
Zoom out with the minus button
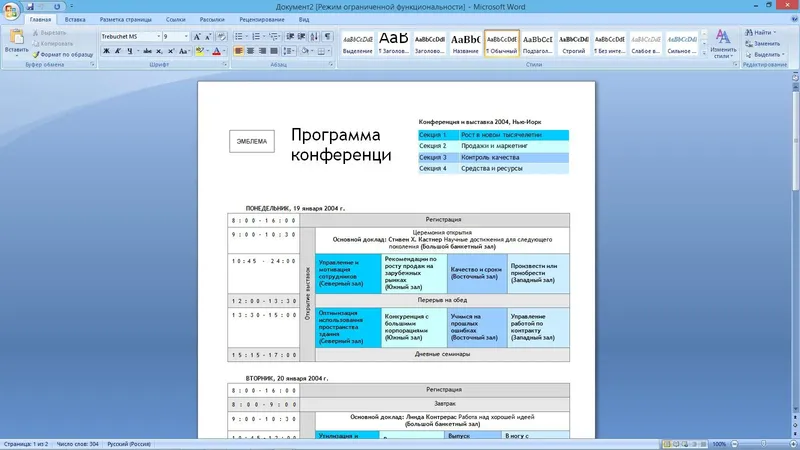[735, 444]
